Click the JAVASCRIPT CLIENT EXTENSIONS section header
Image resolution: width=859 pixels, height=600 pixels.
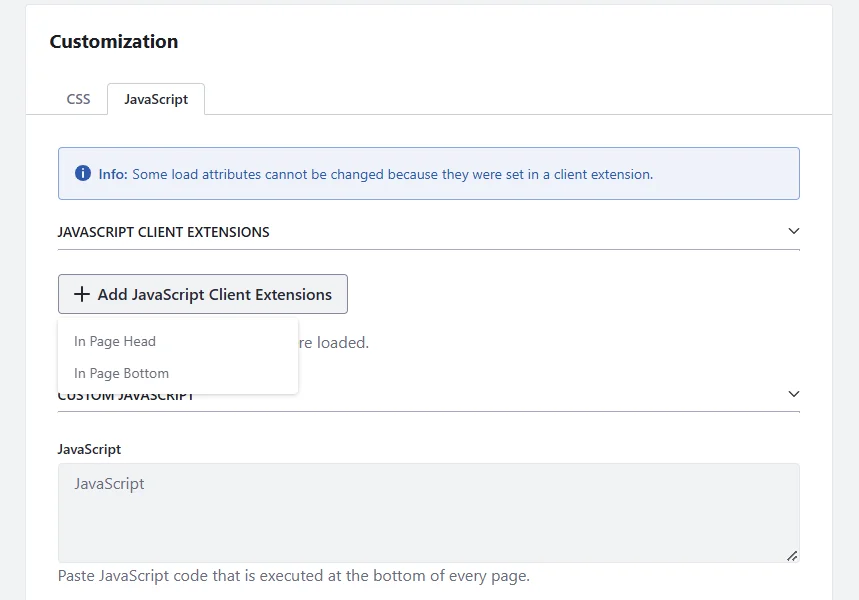(x=164, y=231)
